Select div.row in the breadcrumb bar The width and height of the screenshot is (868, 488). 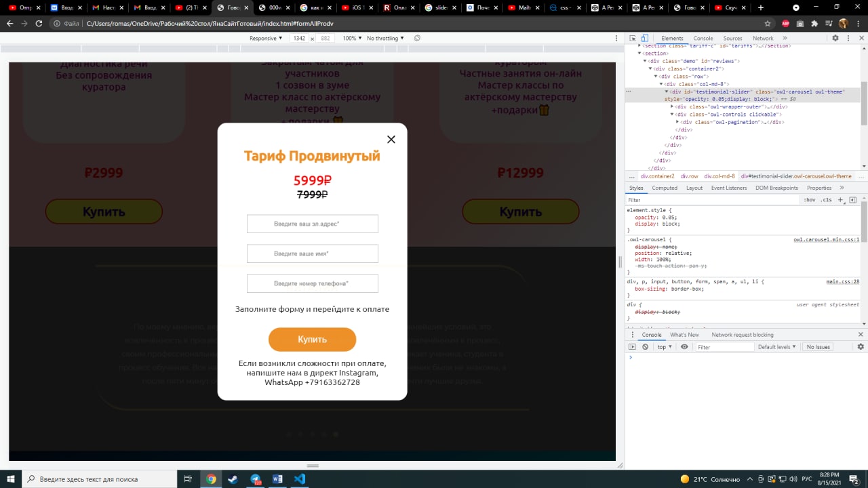coord(690,176)
